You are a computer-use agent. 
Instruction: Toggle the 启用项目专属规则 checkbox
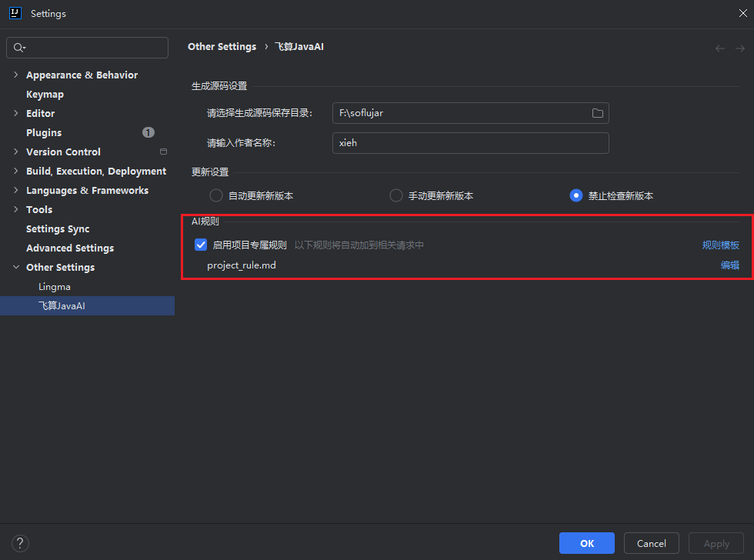(x=201, y=245)
